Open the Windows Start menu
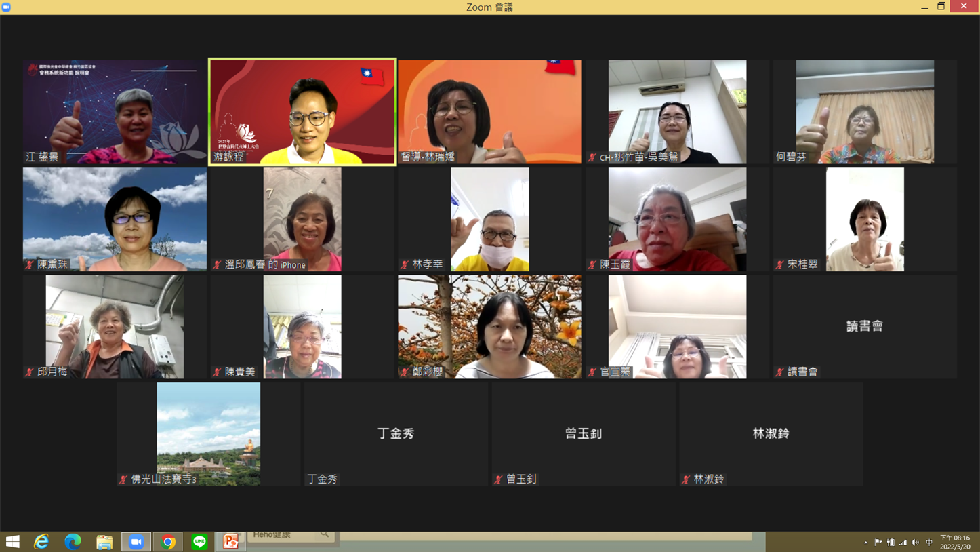Image resolution: width=980 pixels, height=552 pixels. (x=12, y=541)
